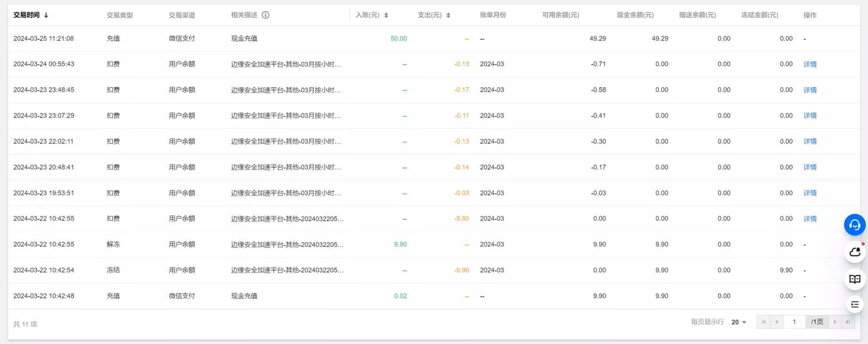
Task: Click the -0.30 available balance value
Action: pyautogui.click(x=599, y=141)
